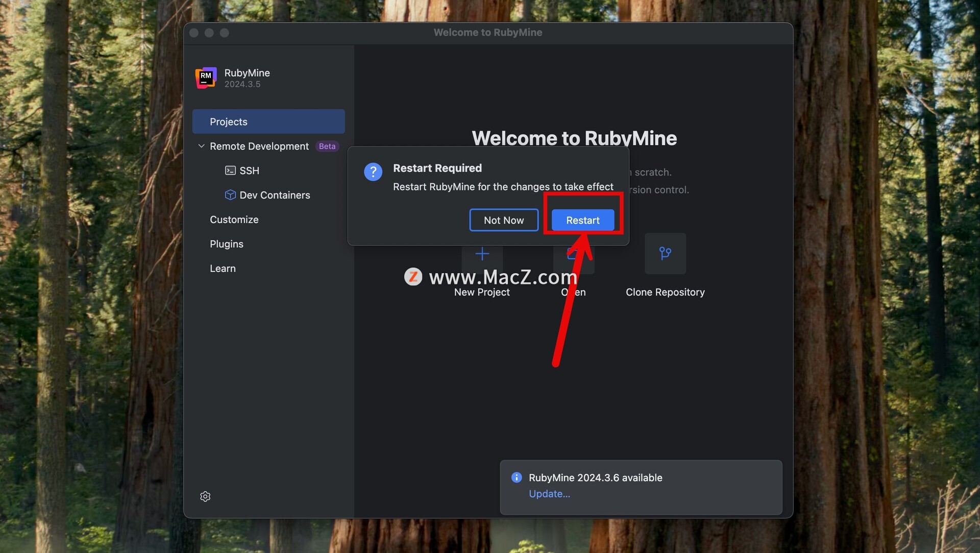Click the Welcome to RubyMine heading
980x553 pixels.
(x=574, y=138)
